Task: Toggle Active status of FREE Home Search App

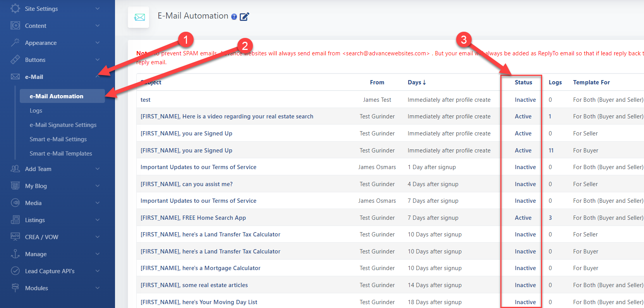Action: click(523, 218)
